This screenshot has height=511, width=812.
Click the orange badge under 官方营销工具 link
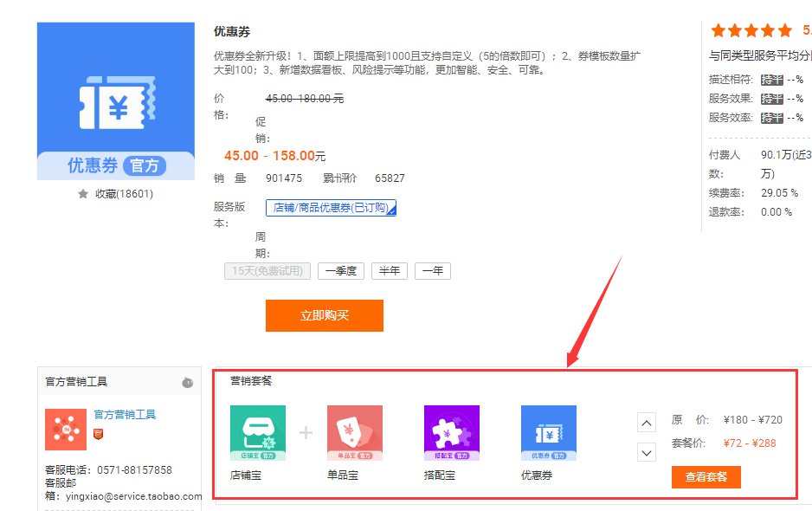(98, 433)
